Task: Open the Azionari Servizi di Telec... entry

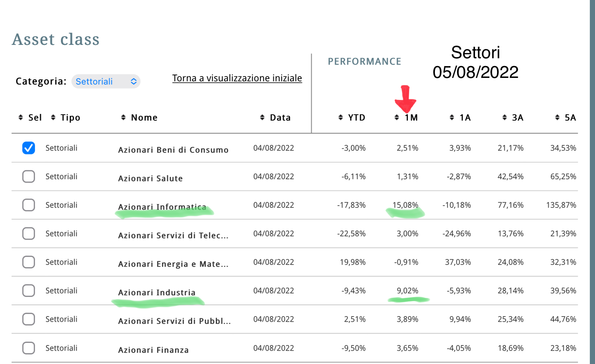Action: (173, 236)
